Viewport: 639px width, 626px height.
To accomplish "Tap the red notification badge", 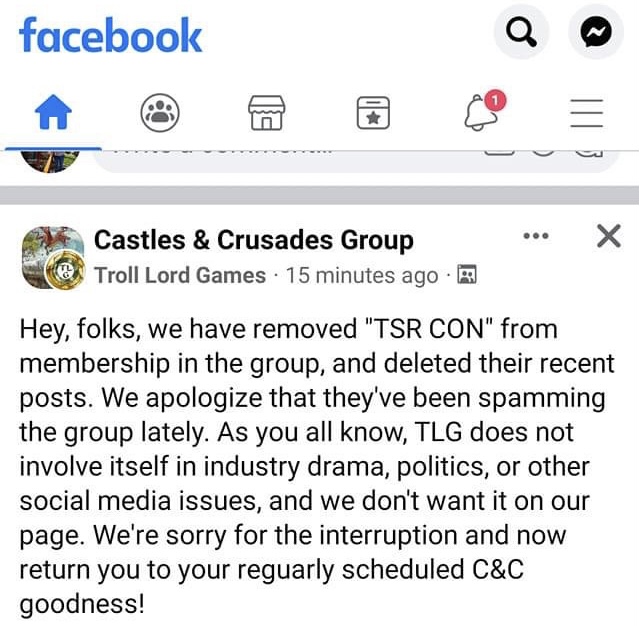I will (x=496, y=100).
